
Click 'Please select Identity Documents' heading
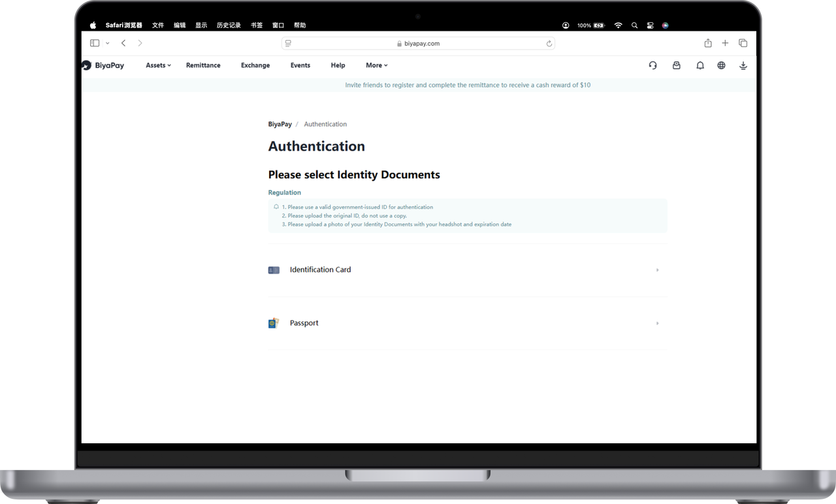354,175
